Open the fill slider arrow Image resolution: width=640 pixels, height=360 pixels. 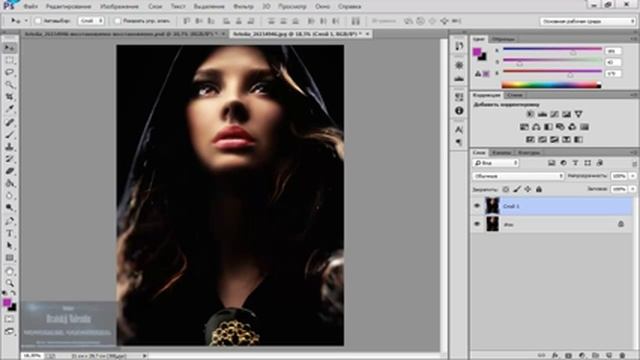(633, 189)
